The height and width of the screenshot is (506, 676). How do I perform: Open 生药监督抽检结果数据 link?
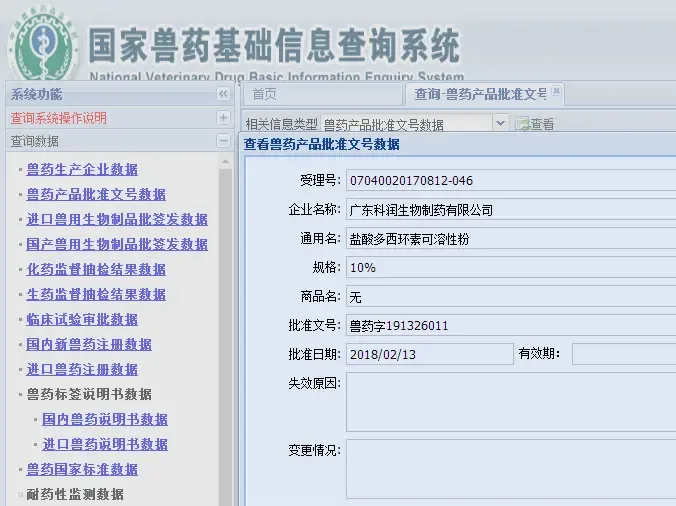coord(96,294)
